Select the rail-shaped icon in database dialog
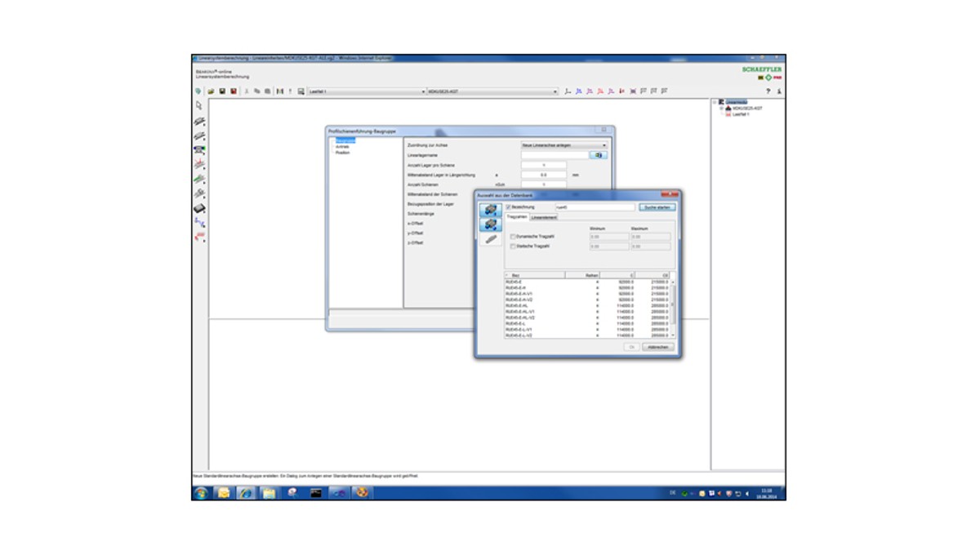Screen dimensions: 980x551 click(491, 239)
